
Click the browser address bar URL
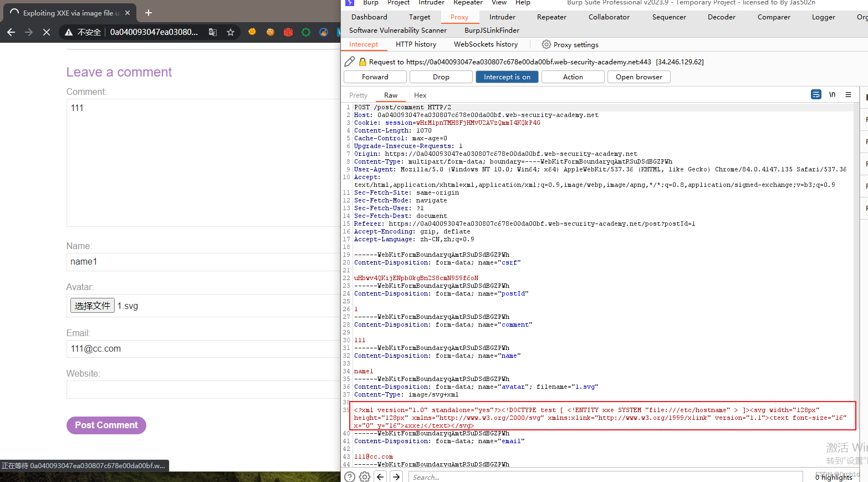[154, 32]
